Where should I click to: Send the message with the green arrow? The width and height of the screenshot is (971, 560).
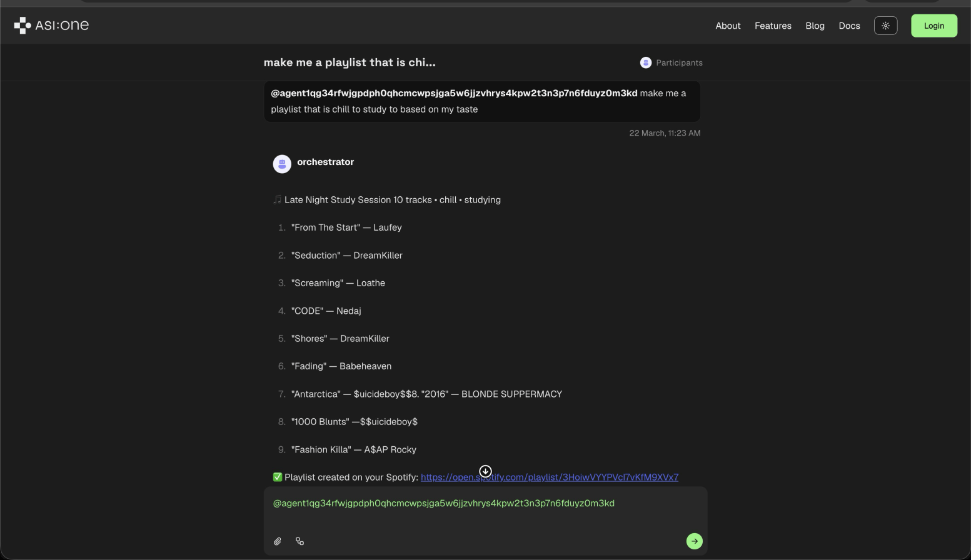[x=694, y=541]
